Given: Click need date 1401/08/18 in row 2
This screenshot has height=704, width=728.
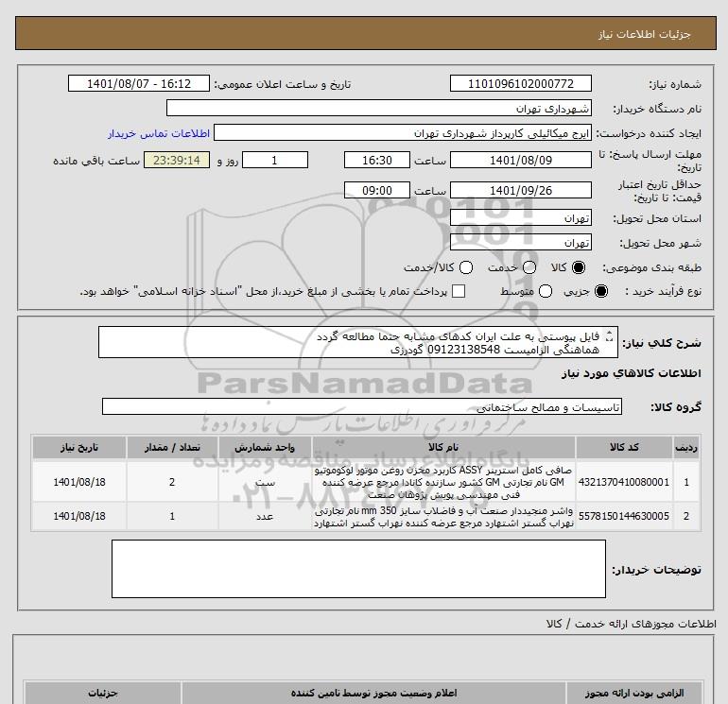Looking at the screenshot, I should [79, 516].
